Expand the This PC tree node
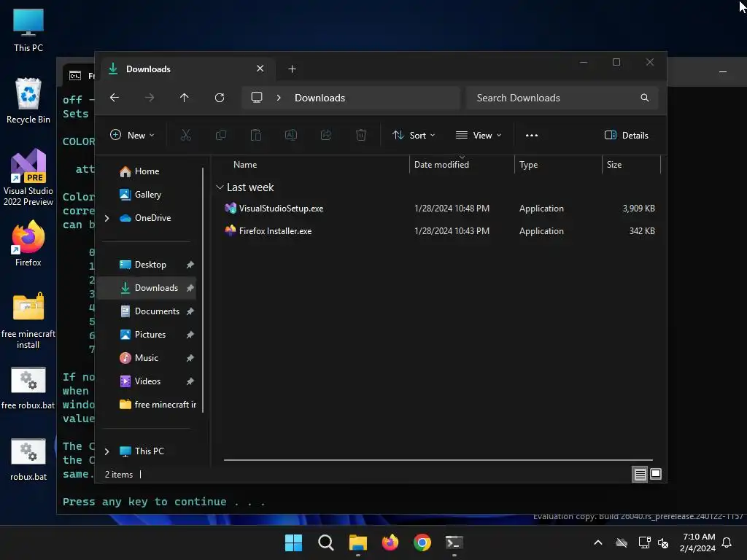 pos(107,451)
